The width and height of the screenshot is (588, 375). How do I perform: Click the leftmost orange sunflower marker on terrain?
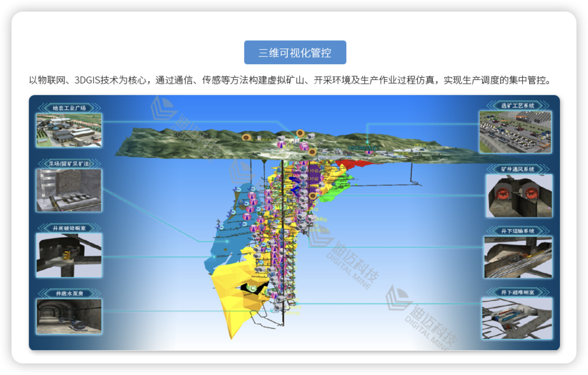[246, 137]
